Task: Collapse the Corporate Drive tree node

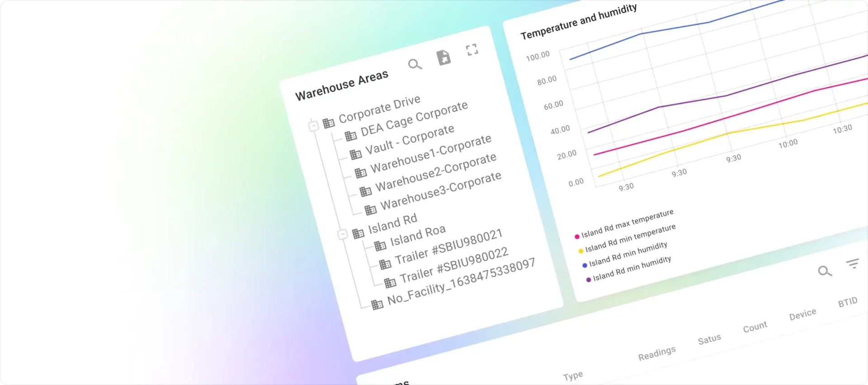Action: (x=313, y=126)
